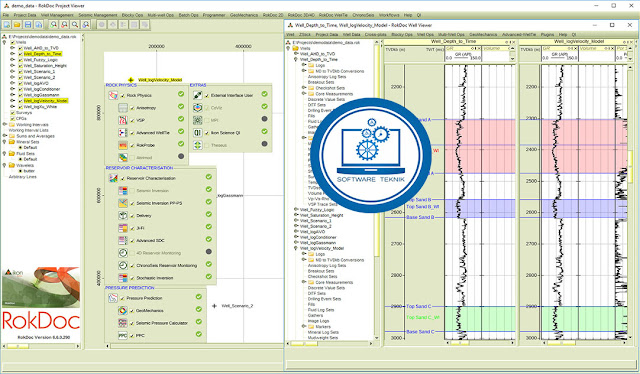This screenshot has height=374, width=640.
Task: Open the VSP module icon
Action: coord(122,120)
